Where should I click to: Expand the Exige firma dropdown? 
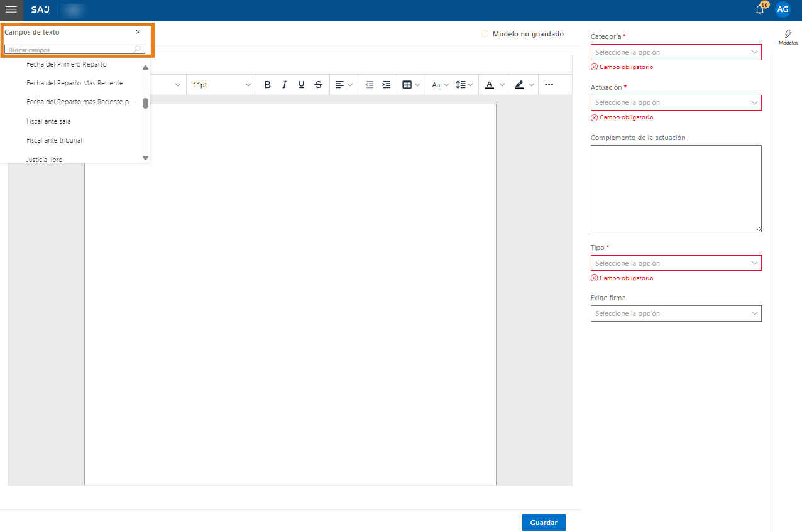tap(676, 313)
